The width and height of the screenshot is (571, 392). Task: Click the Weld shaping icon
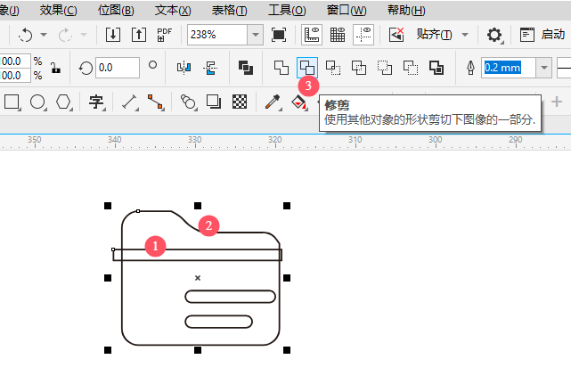[281, 68]
